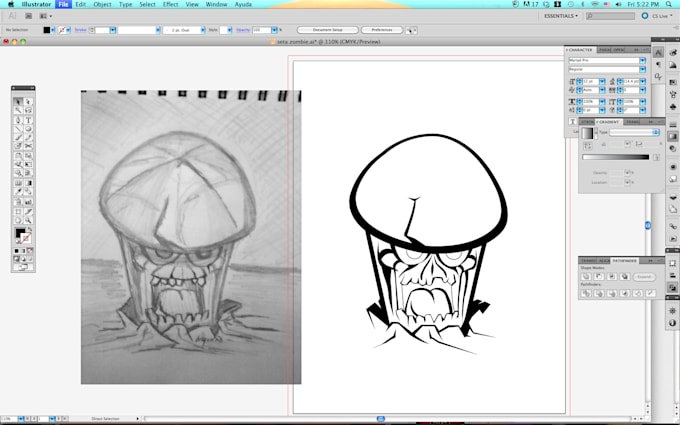
Task: Click the Divide pathfinder icon
Action: pyautogui.click(x=587, y=293)
